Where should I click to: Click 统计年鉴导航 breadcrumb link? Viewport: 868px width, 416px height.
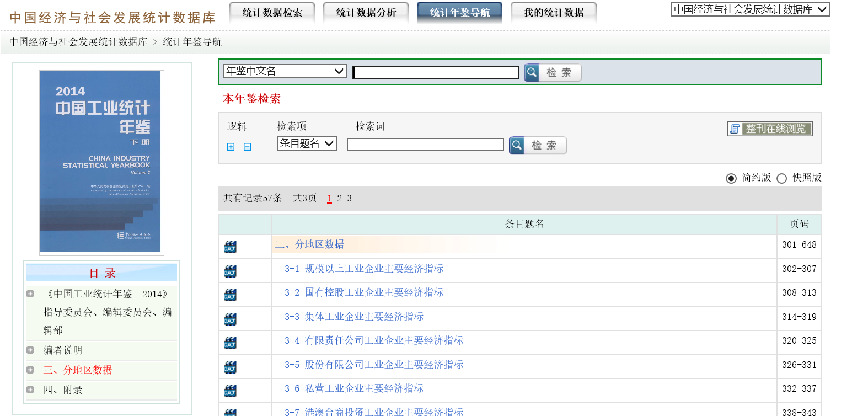(192, 42)
